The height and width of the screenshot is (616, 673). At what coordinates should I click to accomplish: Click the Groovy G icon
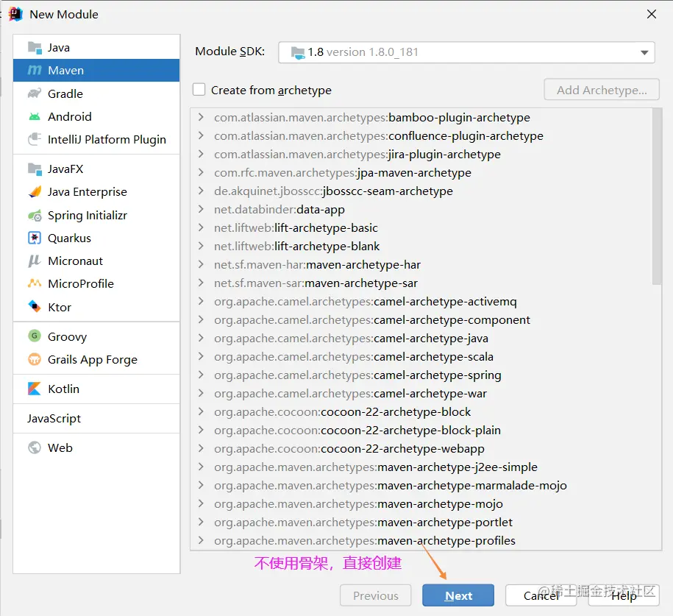(35, 336)
